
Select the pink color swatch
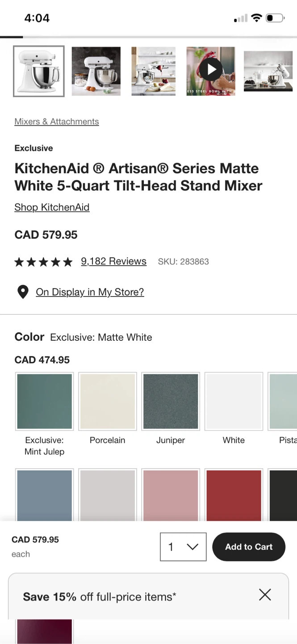coord(171,495)
